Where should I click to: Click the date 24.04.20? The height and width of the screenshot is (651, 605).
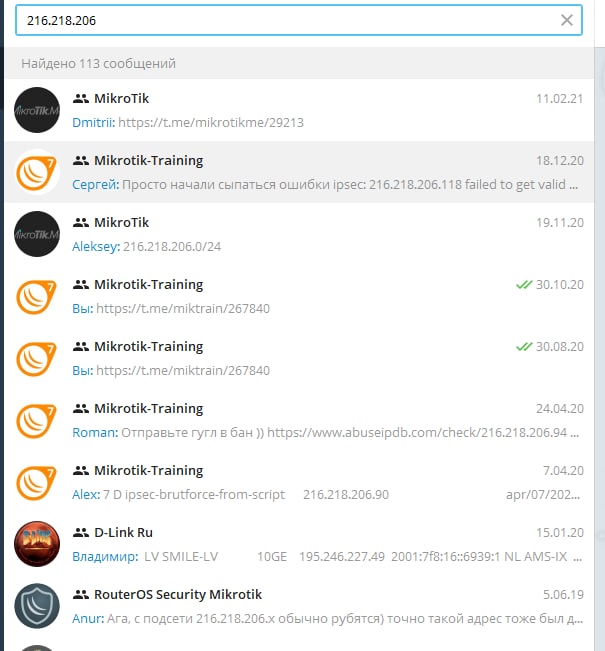point(560,409)
